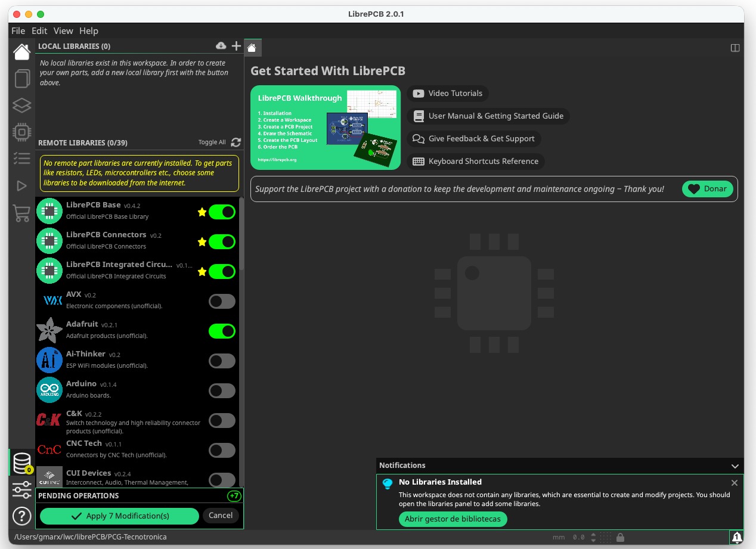Image resolution: width=756 pixels, height=549 pixels.
Task: Click the unit stepper arrows in status bar
Action: [593, 537]
